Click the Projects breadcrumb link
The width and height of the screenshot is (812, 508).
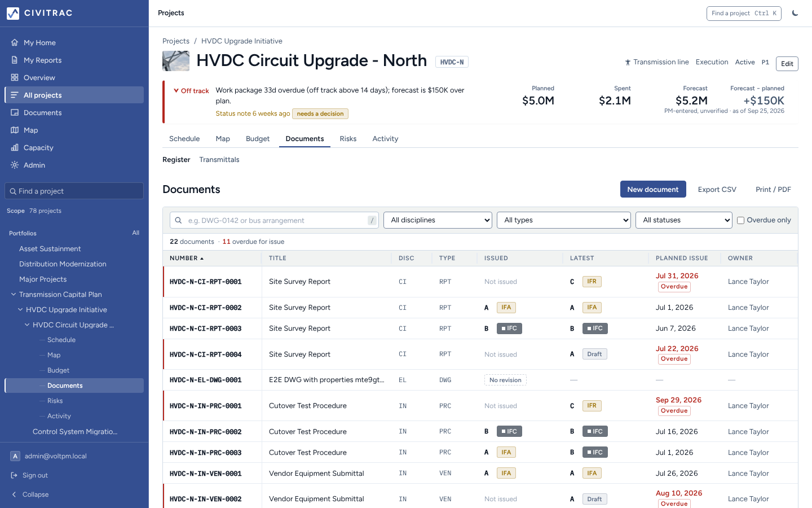pos(176,41)
